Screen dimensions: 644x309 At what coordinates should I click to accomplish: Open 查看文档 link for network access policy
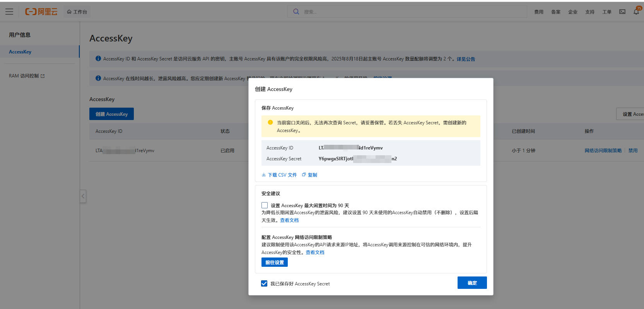(315, 252)
